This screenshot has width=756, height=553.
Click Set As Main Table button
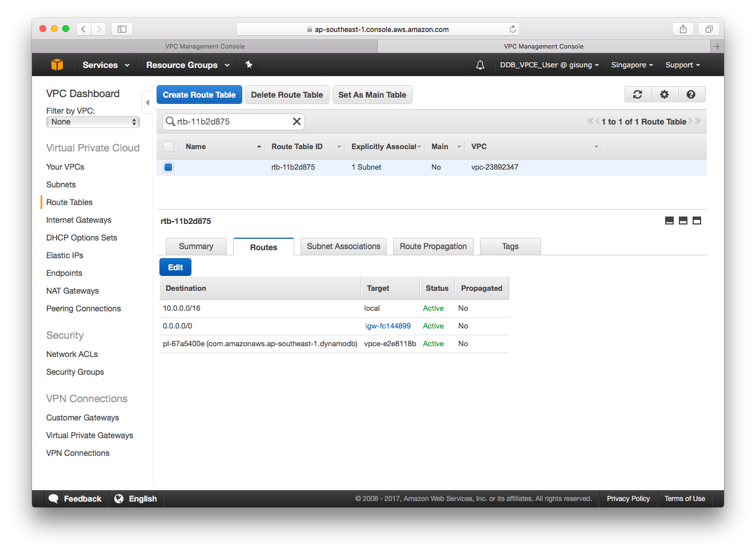tap(373, 95)
